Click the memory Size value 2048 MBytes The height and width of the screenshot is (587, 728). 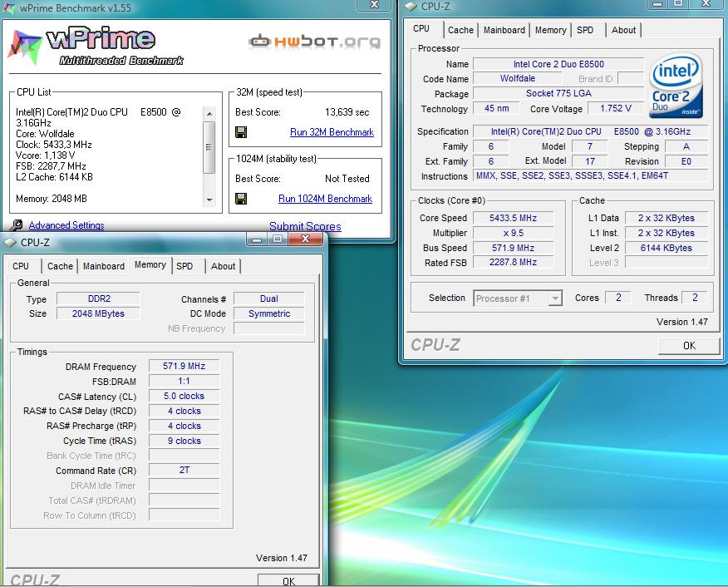98,313
